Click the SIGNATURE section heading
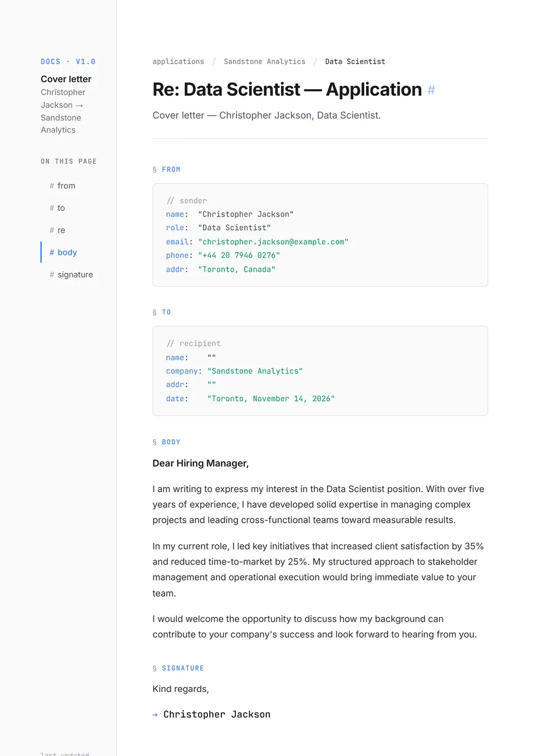 point(182,669)
